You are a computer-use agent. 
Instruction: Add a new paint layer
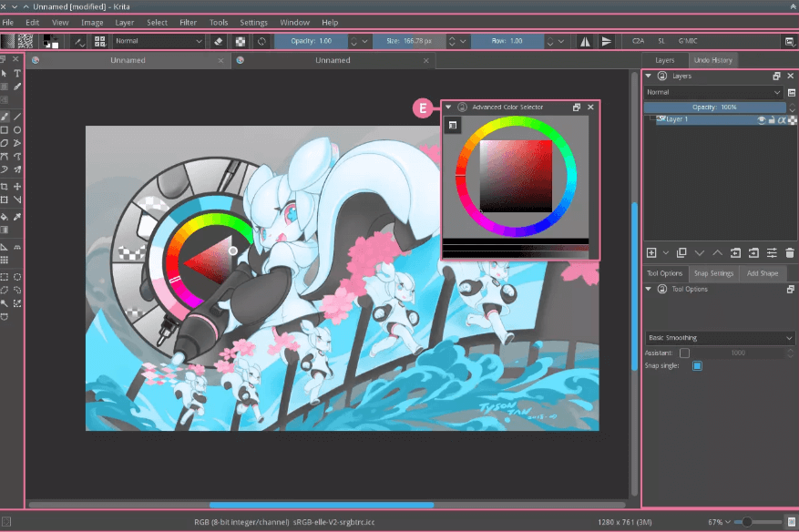tap(650, 252)
